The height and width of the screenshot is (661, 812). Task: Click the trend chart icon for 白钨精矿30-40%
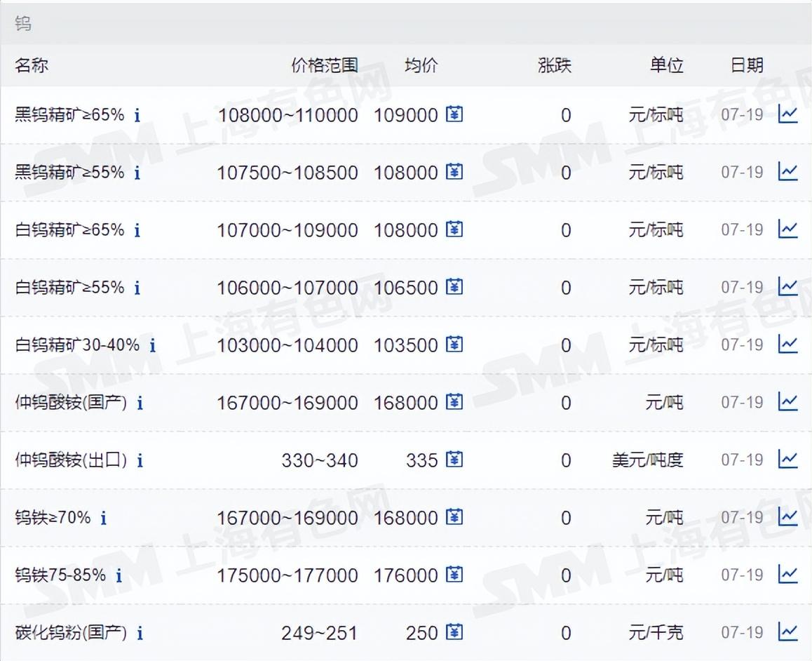click(790, 345)
